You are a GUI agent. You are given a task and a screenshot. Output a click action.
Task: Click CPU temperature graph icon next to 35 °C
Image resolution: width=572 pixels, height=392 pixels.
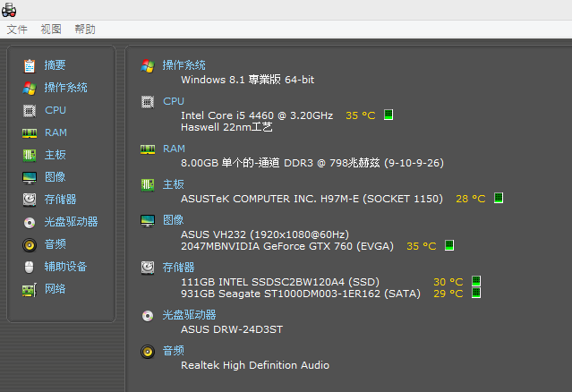[x=388, y=115]
